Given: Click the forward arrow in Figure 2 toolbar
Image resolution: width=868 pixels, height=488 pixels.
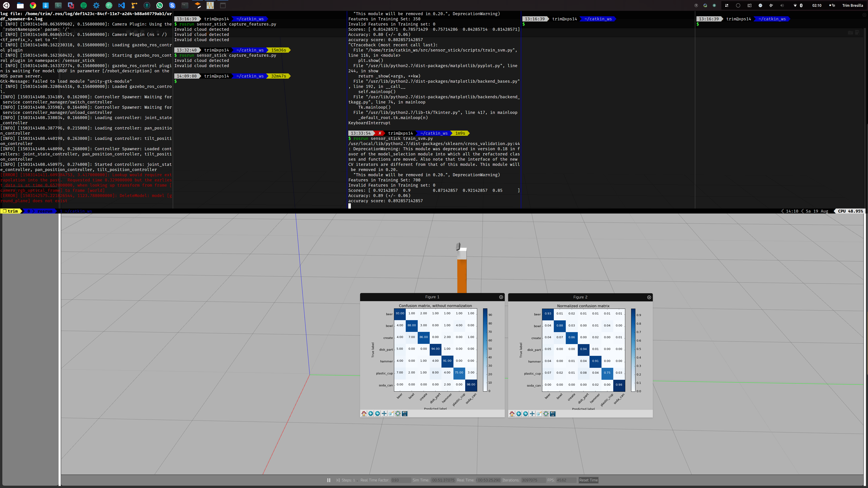Looking at the screenshot, I should click(x=525, y=414).
